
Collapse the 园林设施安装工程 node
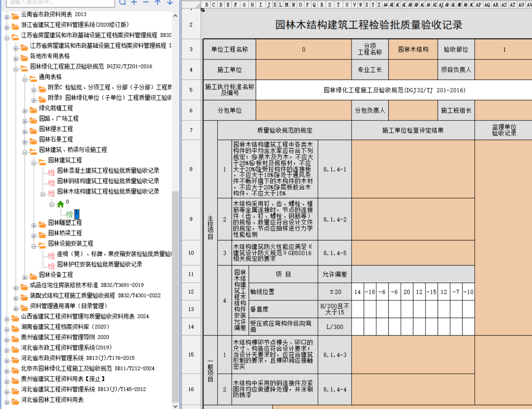point(34,246)
